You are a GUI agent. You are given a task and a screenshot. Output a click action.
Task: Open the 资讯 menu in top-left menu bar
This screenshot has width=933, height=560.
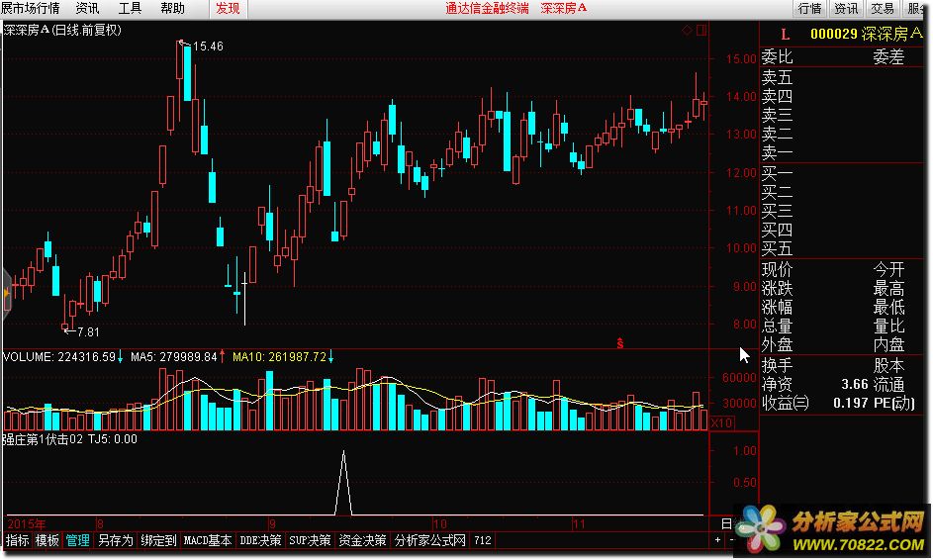(87, 8)
